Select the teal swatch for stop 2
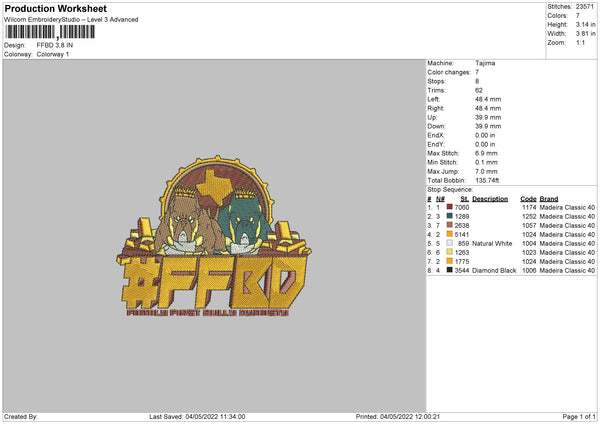600x424 pixels. tap(450, 216)
